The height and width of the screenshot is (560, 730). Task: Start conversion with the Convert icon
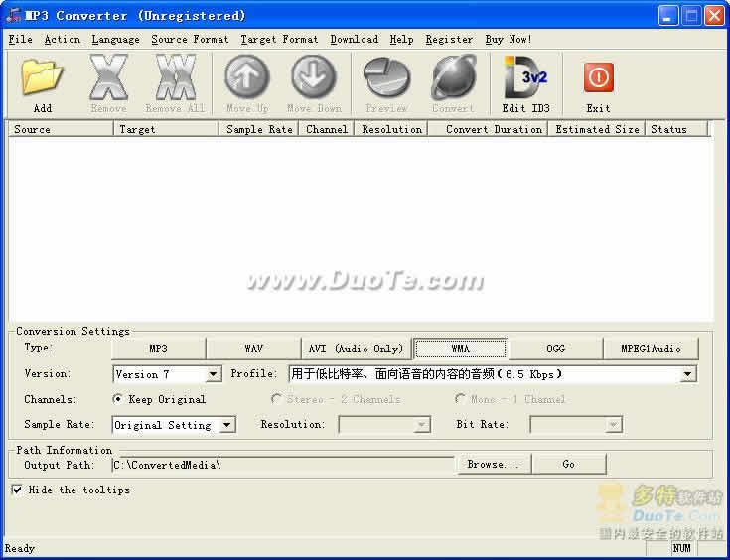(x=453, y=78)
